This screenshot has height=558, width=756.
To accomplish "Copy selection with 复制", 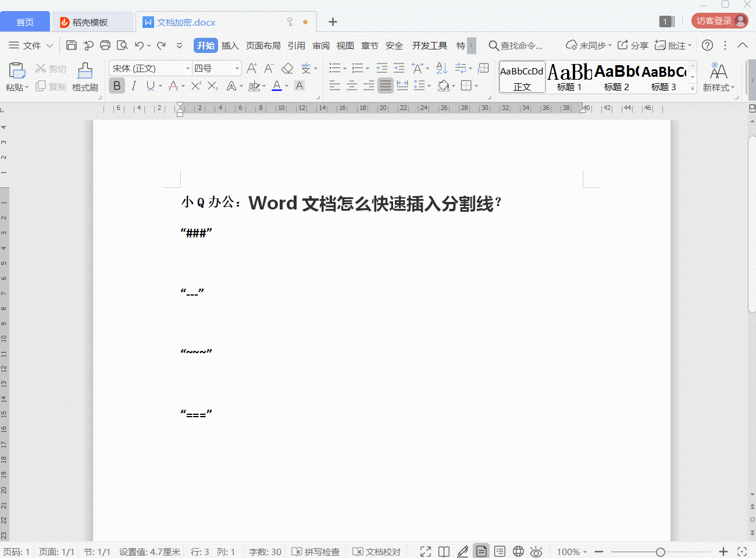I will [51, 86].
